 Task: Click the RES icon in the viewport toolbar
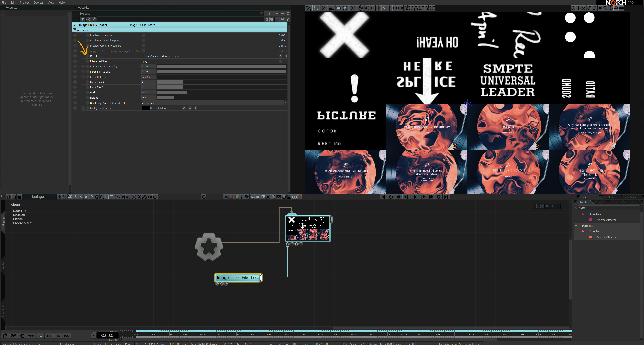(226, 197)
